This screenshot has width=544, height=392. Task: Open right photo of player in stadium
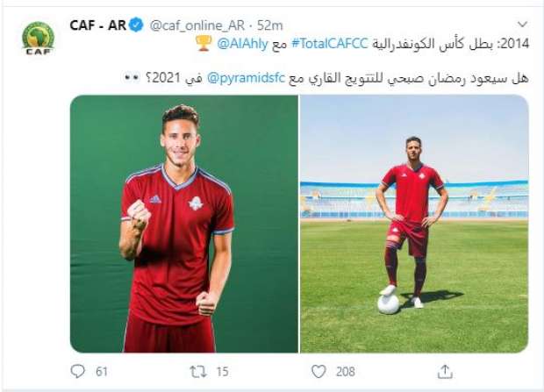(414, 224)
